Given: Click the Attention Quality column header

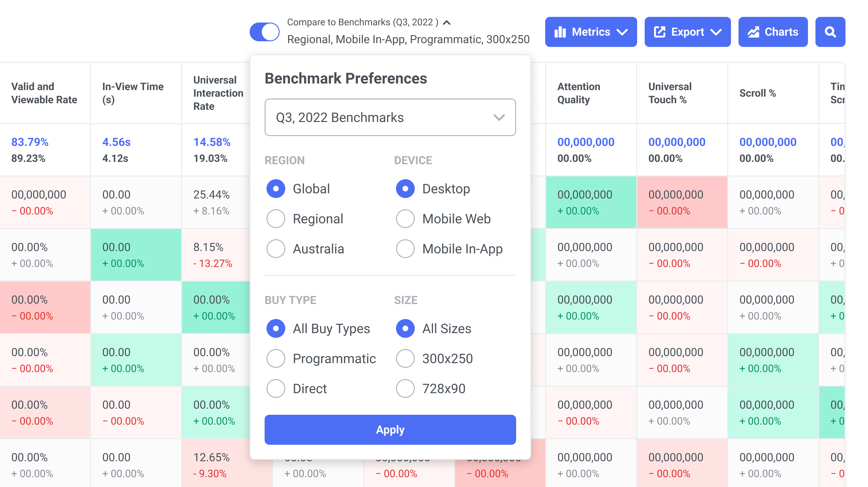Looking at the screenshot, I should click(579, 93).
